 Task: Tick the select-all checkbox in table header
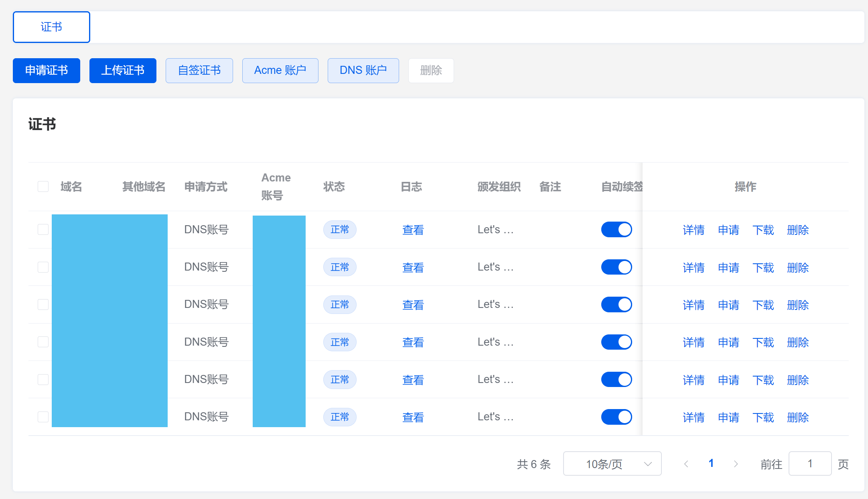coord(43,187)
